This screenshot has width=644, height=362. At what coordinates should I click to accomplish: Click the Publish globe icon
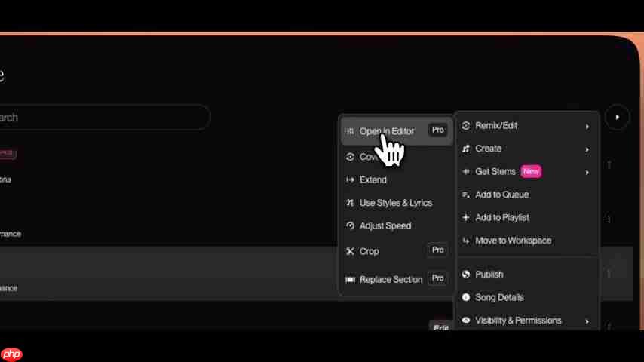tap(466, 275)
